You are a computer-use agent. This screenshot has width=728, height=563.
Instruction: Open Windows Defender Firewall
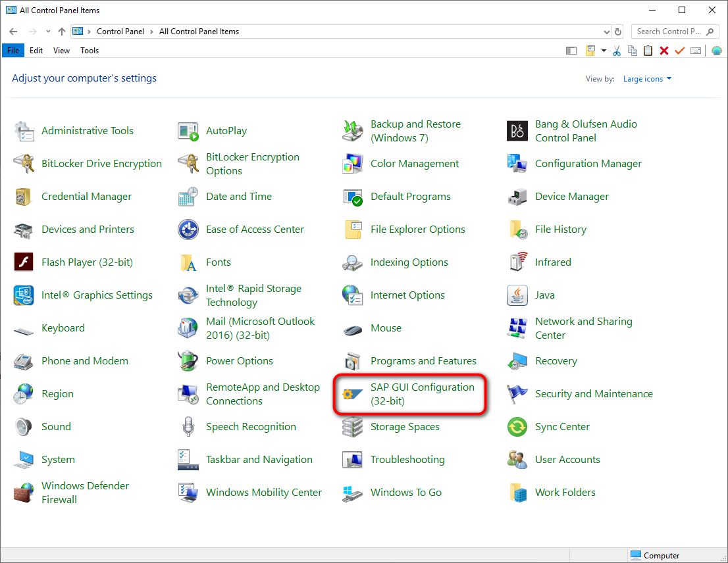pyautogui.click(x=72, y=493)
